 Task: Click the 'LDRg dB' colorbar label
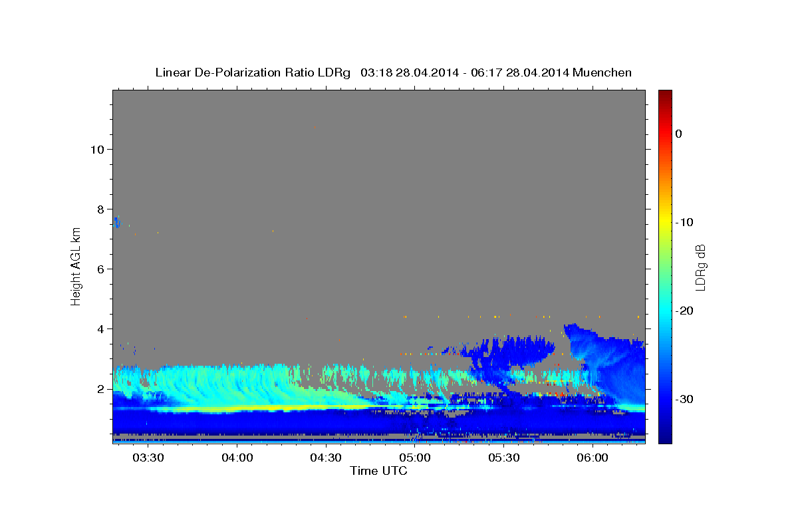[x=700, y=267]
